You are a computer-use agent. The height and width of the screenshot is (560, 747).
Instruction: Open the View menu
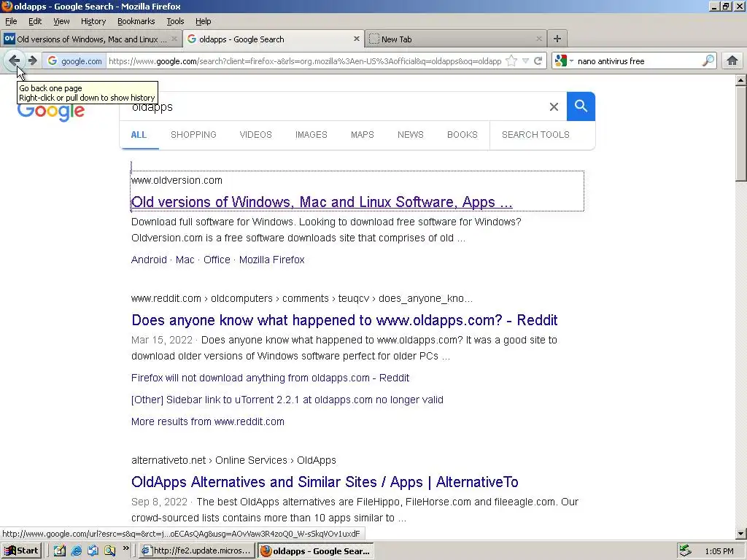pyautogui.click(x=61, y=21)
